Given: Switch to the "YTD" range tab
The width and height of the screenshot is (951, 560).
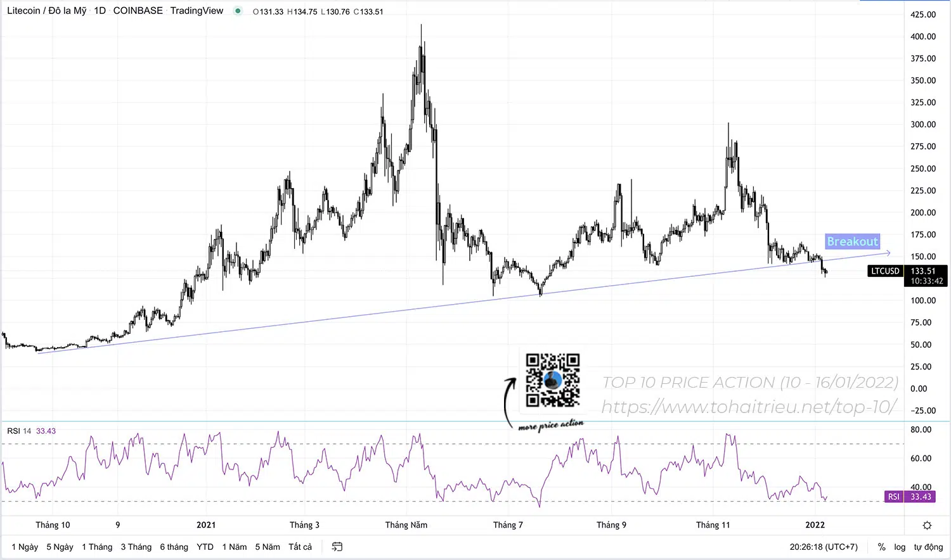Looking at the screenshot, I should click(x=205, y=547).
